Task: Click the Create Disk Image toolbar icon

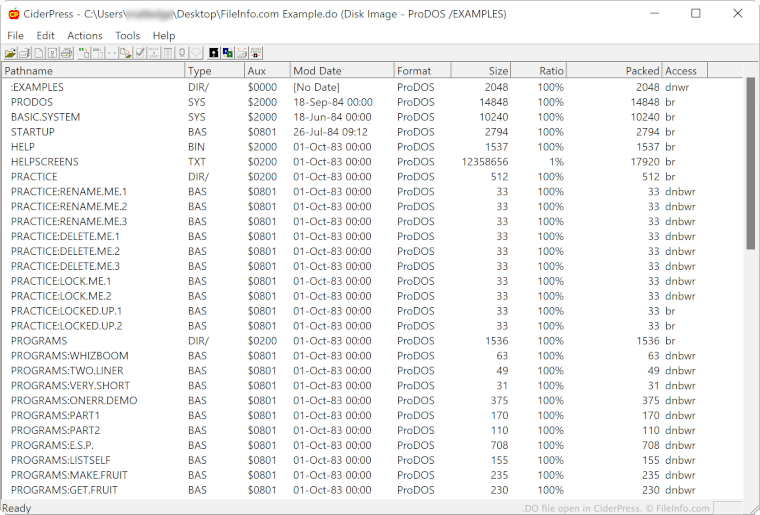Action: click(x=52, y=53)
